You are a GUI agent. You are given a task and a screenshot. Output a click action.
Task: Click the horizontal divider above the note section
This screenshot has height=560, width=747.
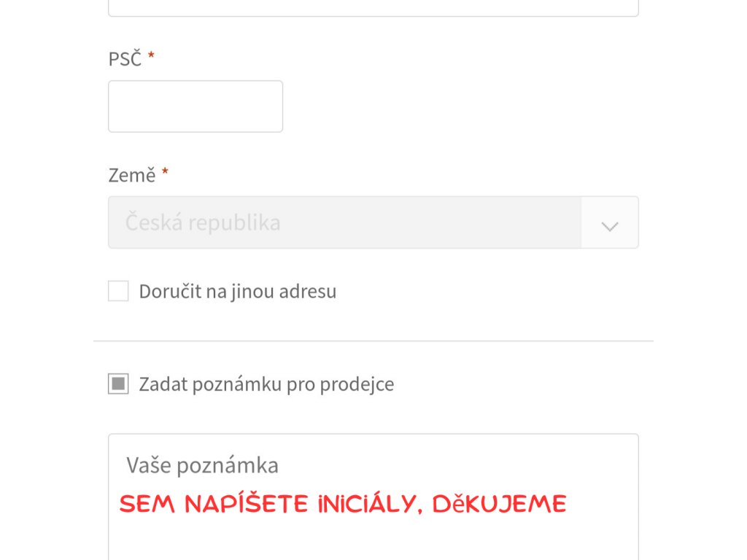373,341
